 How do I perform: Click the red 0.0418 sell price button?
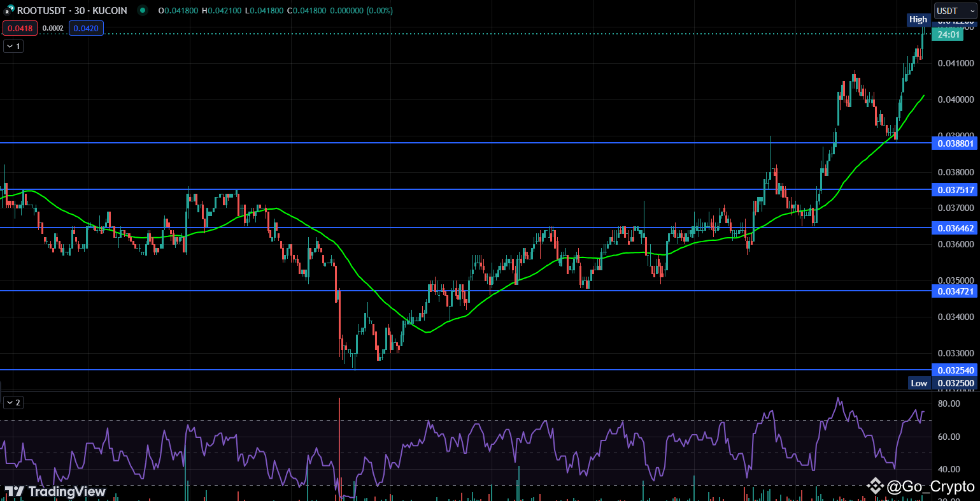(20, 28)
